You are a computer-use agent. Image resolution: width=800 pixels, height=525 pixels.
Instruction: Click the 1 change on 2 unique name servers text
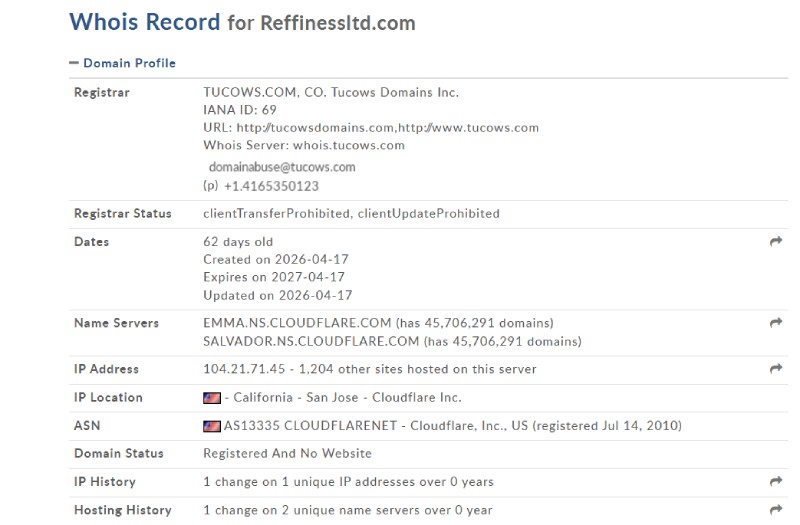(348, 510)
